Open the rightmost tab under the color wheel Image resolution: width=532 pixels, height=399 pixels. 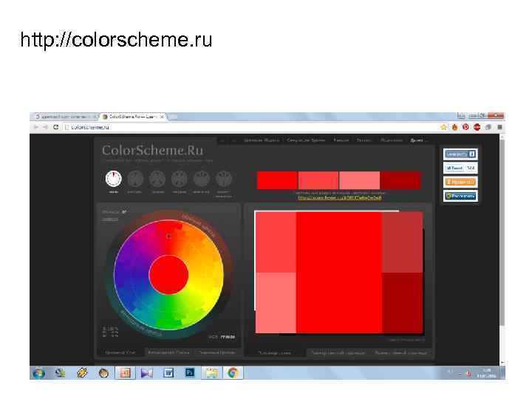click(216, 352)
